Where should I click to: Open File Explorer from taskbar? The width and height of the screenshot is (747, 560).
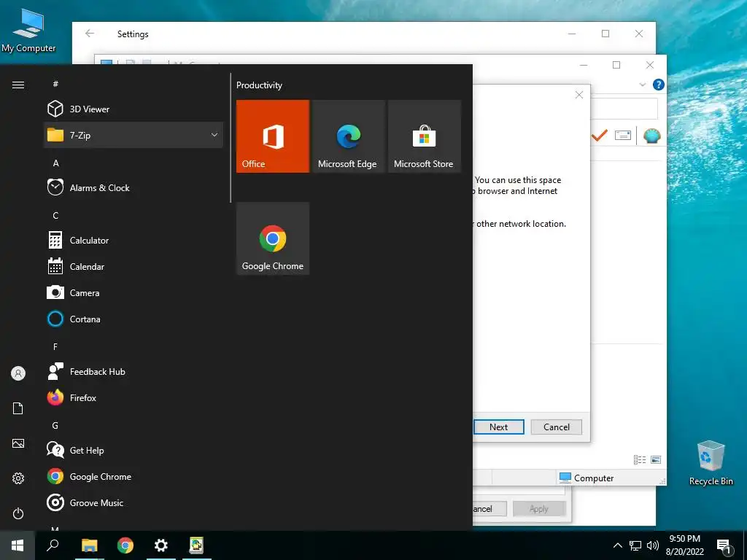[x=89, y=545]
